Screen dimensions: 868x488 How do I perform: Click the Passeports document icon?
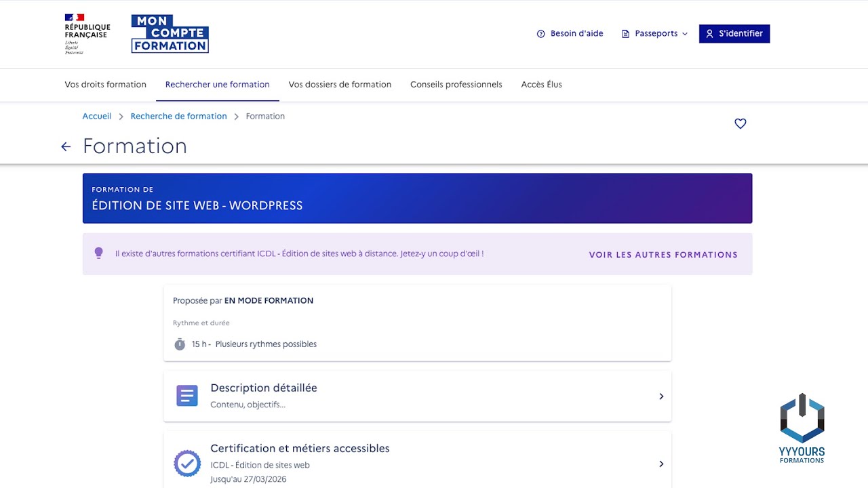pos(625,34)
